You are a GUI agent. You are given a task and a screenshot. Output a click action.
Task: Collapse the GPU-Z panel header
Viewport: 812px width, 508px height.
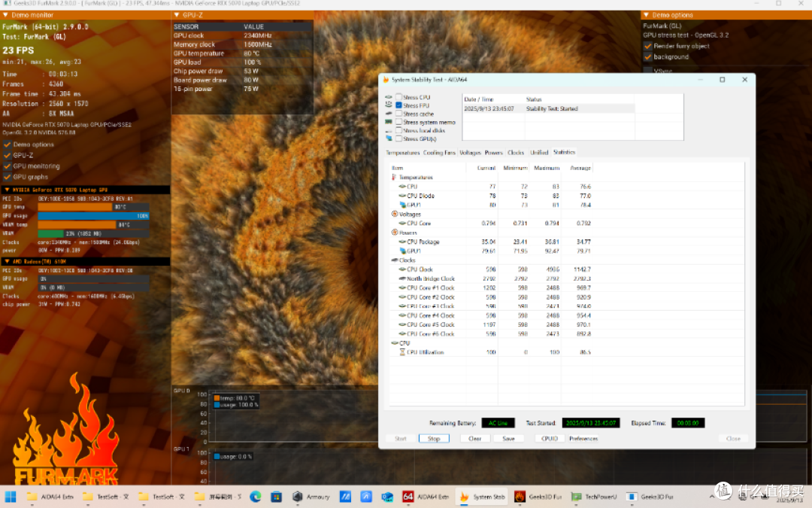tap(177, 15)
